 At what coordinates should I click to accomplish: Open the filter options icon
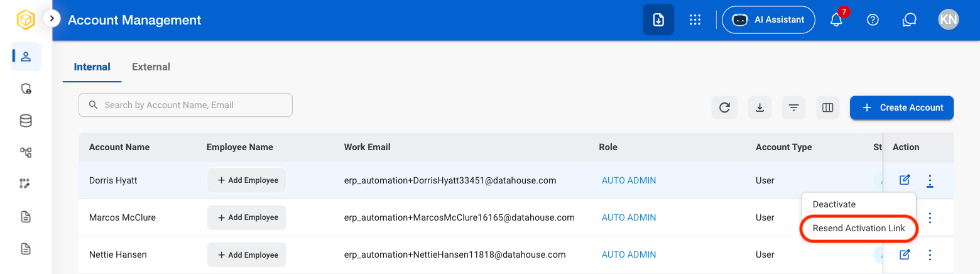click(793, 107)
